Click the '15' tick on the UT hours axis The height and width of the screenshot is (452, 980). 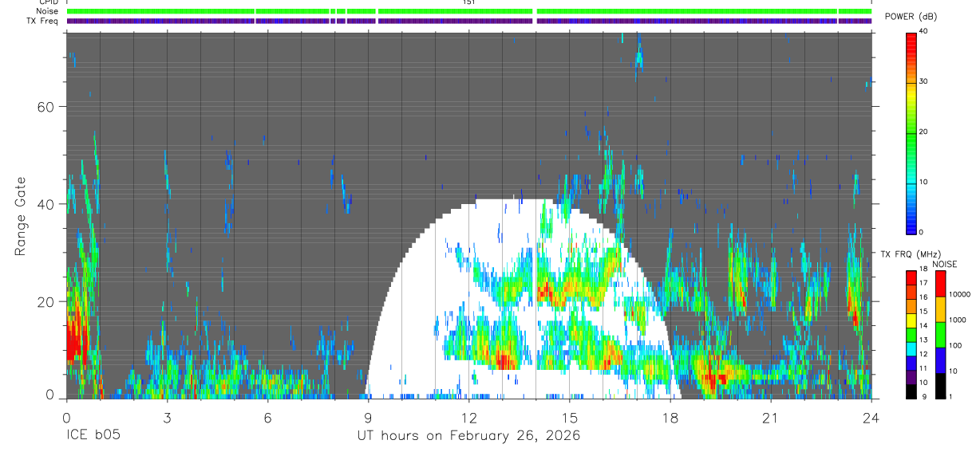pos(569,419)
